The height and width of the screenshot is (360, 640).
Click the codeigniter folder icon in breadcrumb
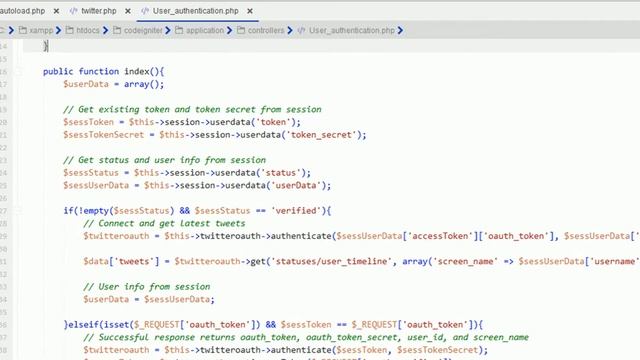tap(117, 30)
